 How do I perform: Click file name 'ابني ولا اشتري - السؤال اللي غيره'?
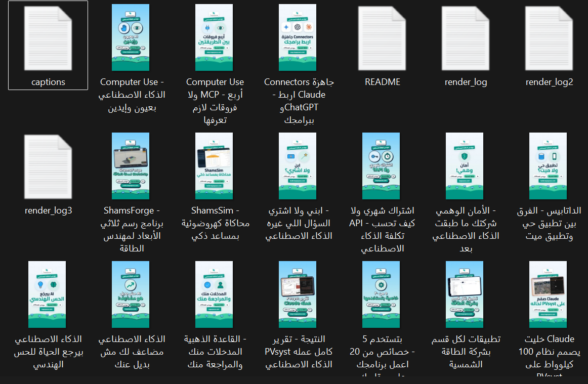coord(299,223)
